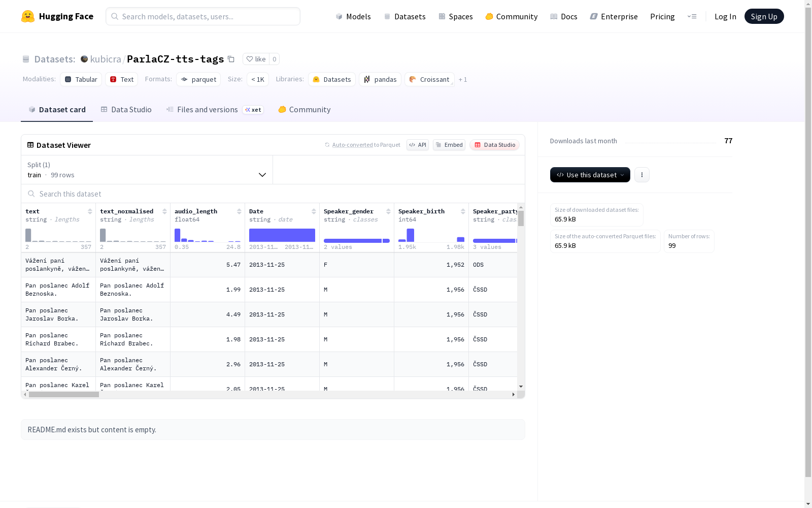Select the cell "Pan poslanec Adolf Beznoska." in text column

coord(58,290)
